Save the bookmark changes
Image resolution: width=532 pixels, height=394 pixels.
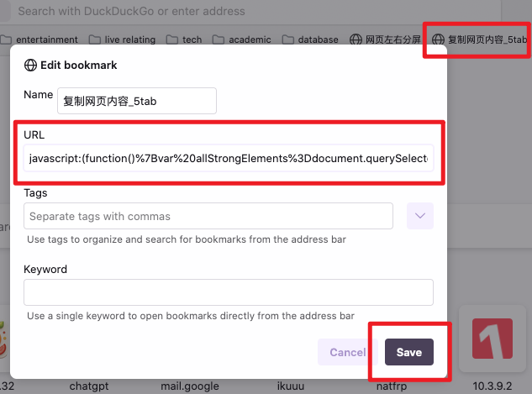(408, 352)
